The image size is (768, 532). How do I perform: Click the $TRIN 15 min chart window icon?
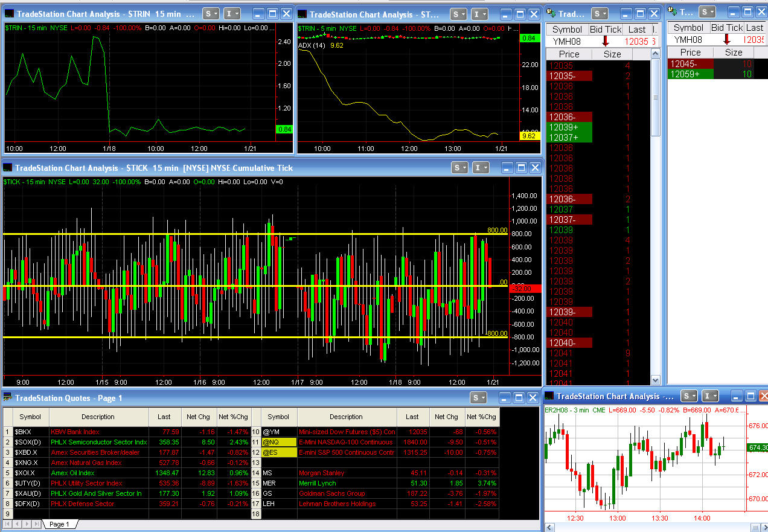coord(10,14)
